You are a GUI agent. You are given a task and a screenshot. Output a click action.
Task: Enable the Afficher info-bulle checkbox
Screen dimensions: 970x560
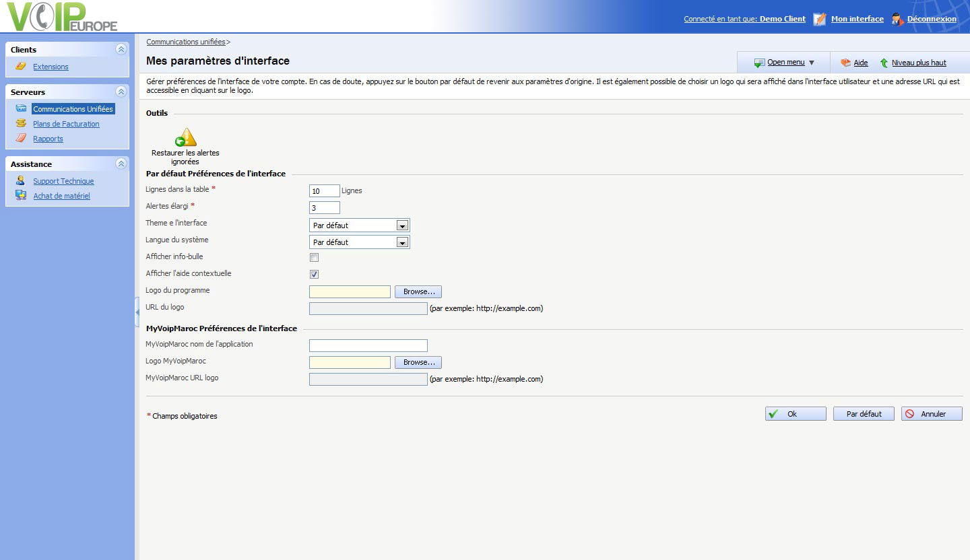click(314, 257)
